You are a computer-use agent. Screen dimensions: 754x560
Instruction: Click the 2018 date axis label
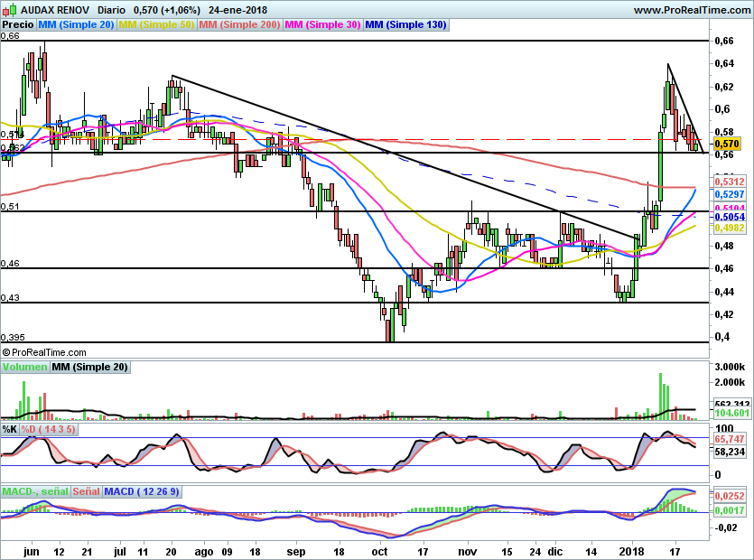[632, 551]
